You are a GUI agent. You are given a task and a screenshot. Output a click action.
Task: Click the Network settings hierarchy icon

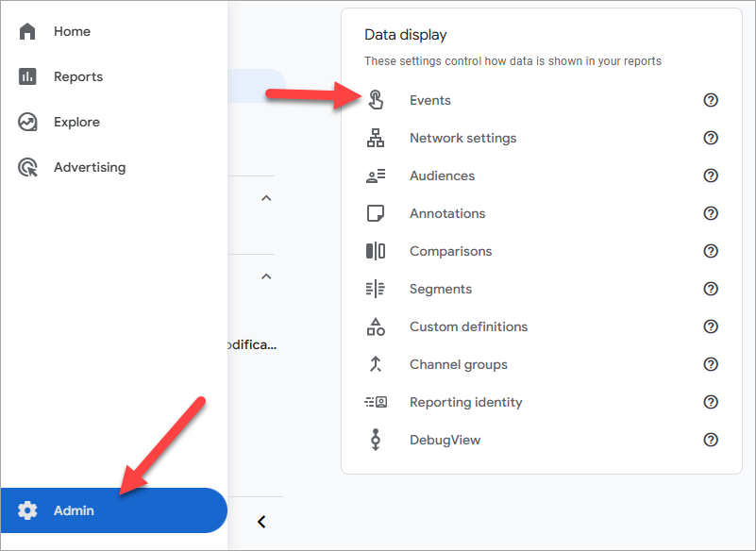(376, 138)
